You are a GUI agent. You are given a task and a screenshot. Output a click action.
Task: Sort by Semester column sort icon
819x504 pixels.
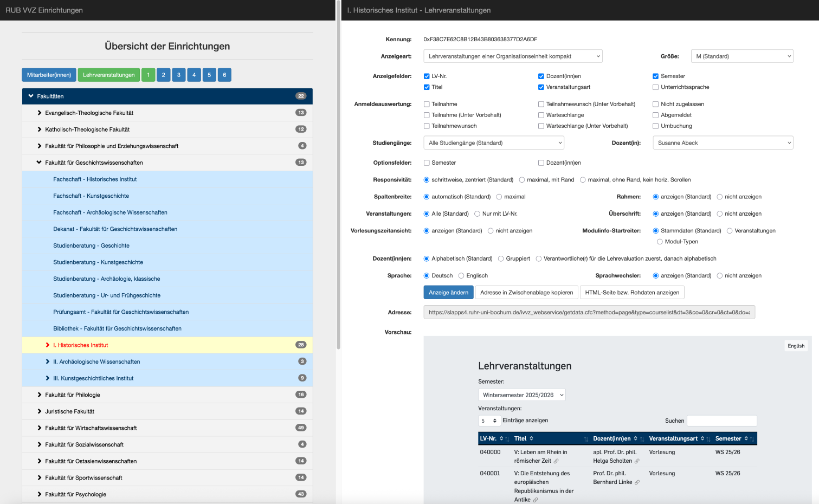[x=746, y=438]
